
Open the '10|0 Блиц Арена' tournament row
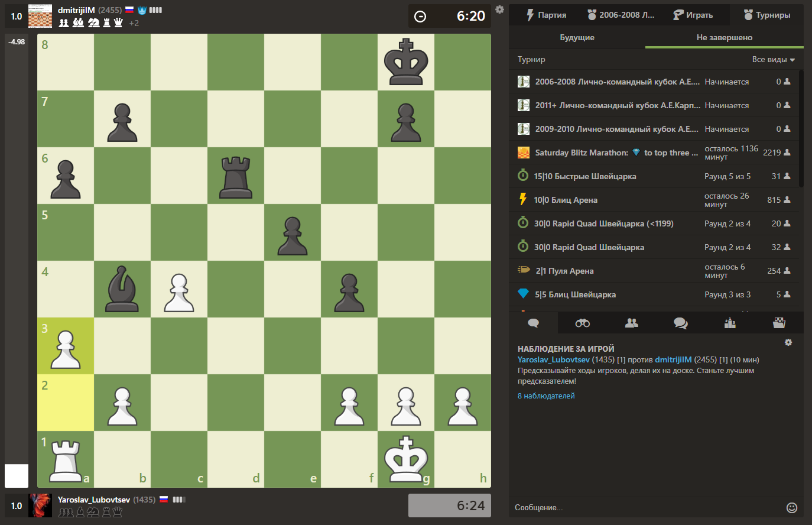point(566,200)
